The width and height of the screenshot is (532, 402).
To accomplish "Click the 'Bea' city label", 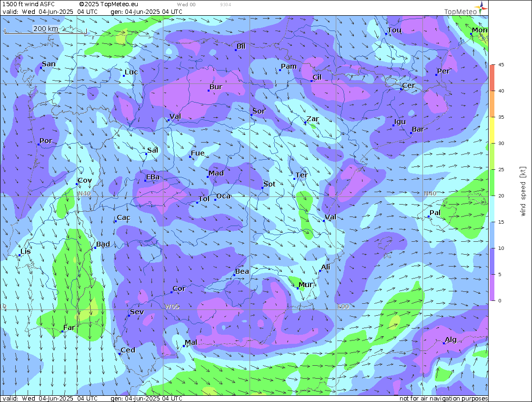I will pyautogui.click(x=242, y=271).
